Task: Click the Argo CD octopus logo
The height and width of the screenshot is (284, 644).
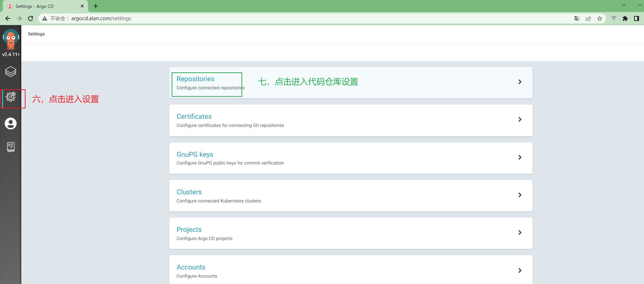Action: [x=11, y=39]
